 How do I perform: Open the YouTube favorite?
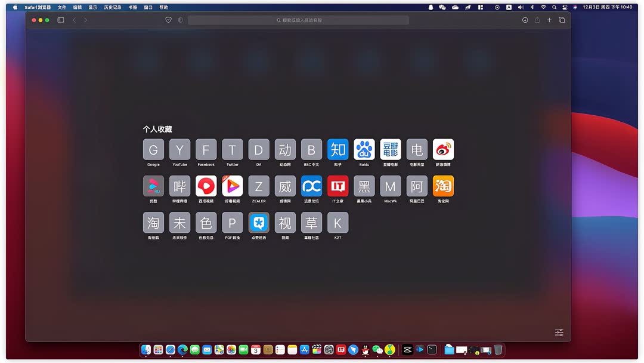pyautogui.click(x=179, y=149)
